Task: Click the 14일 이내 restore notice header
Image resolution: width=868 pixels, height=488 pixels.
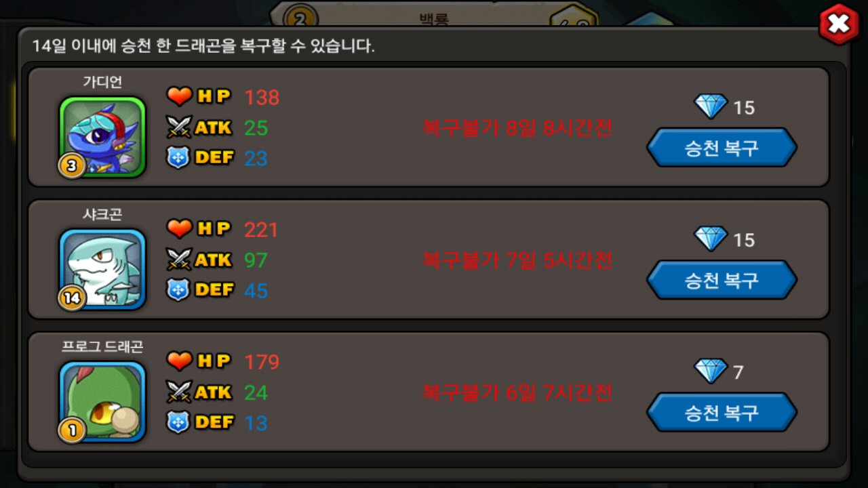Action: pyautogui.click(x=203, y=46)
